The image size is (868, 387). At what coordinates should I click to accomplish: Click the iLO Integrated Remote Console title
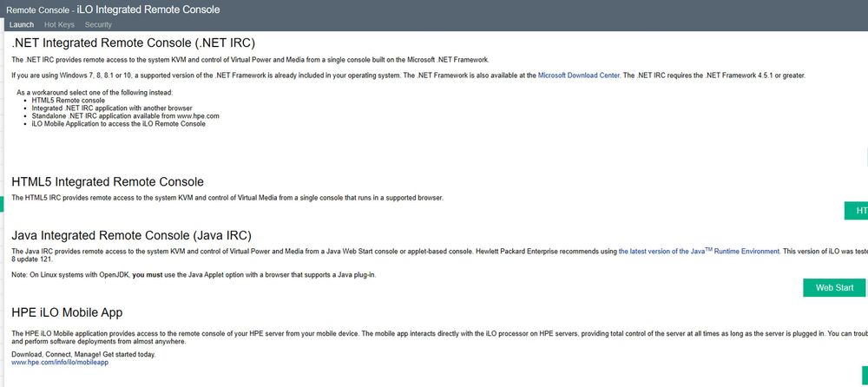click(148, 10)
